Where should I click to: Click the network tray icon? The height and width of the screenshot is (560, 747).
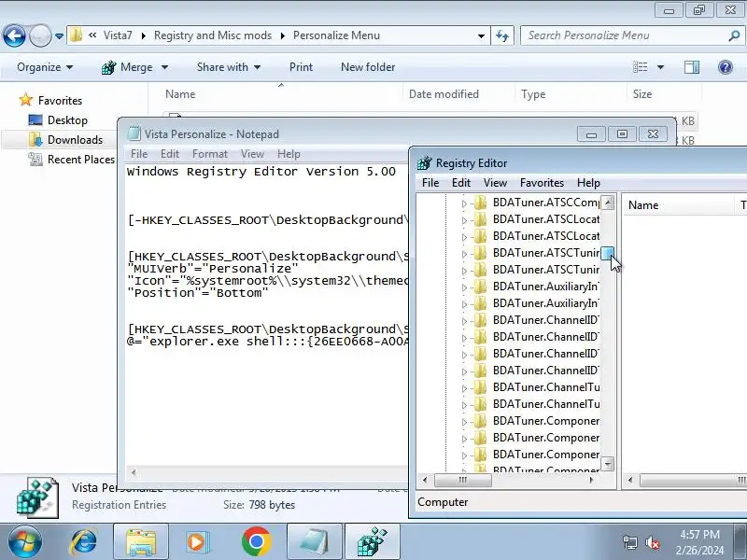(x=629, y=542)
